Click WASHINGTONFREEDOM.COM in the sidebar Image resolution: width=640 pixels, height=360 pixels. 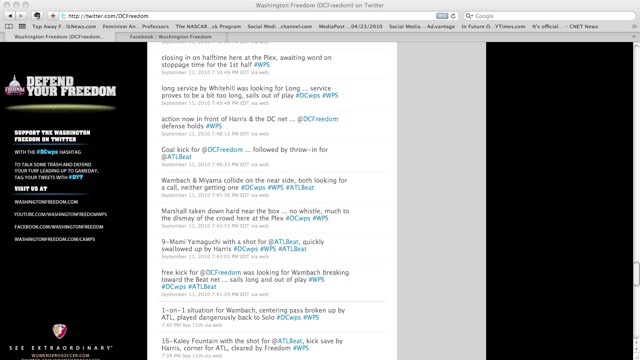pyautogui.click(x=46, y=202)
